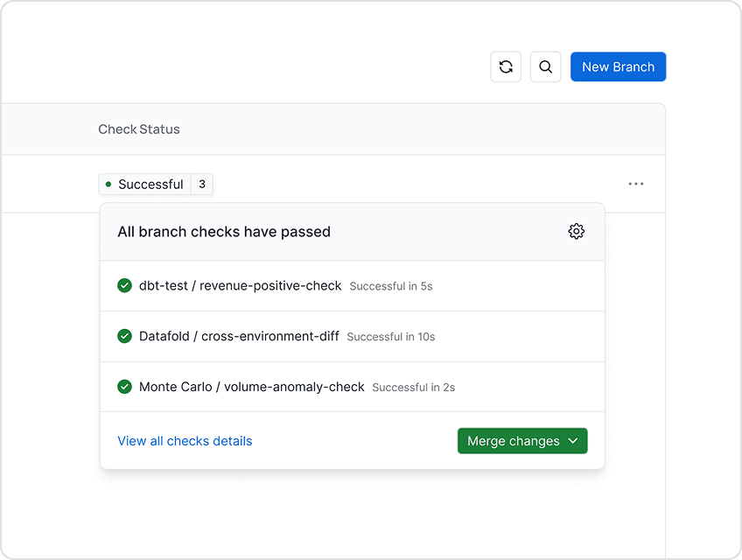Create a New Branch
This screenshot has height=560, width=742.
pos(618,66)
